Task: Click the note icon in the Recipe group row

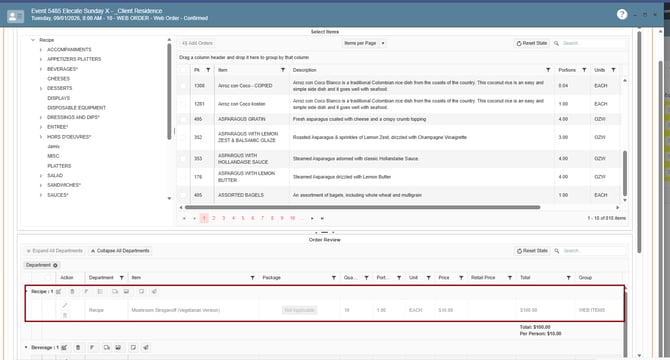Action: point(141,292)
